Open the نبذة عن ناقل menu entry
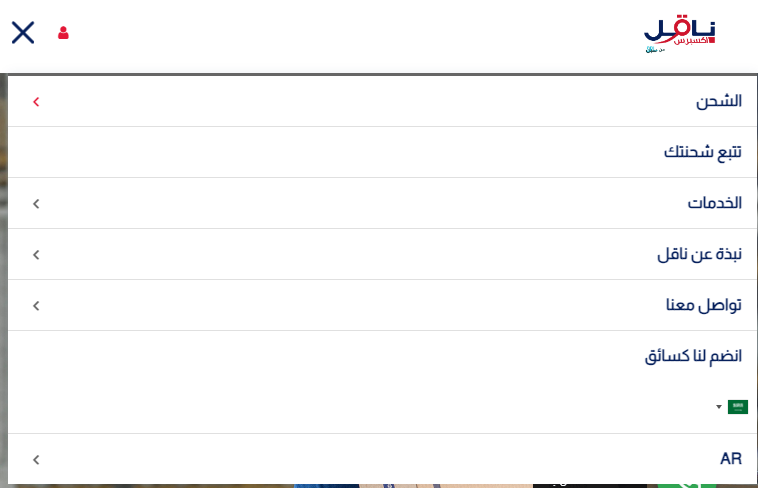Screen dimensions: 758x488 pyautogui.click(x=699, y=254)
